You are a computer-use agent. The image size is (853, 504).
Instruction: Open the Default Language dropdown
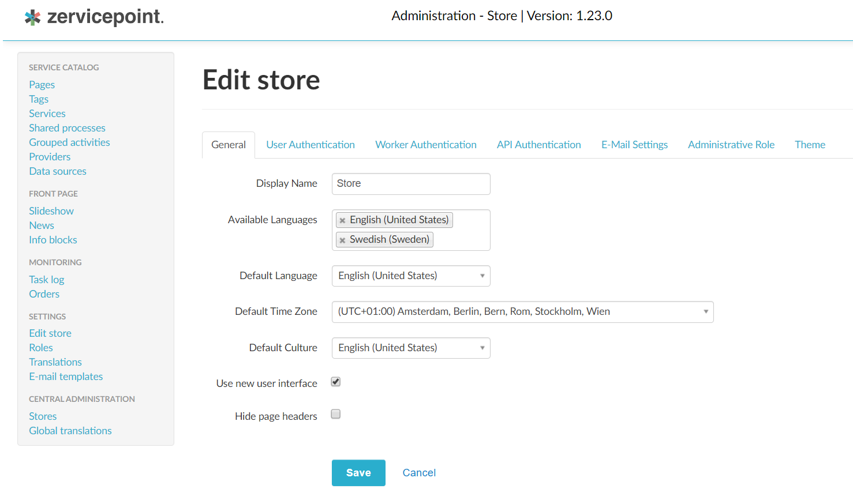410,276
